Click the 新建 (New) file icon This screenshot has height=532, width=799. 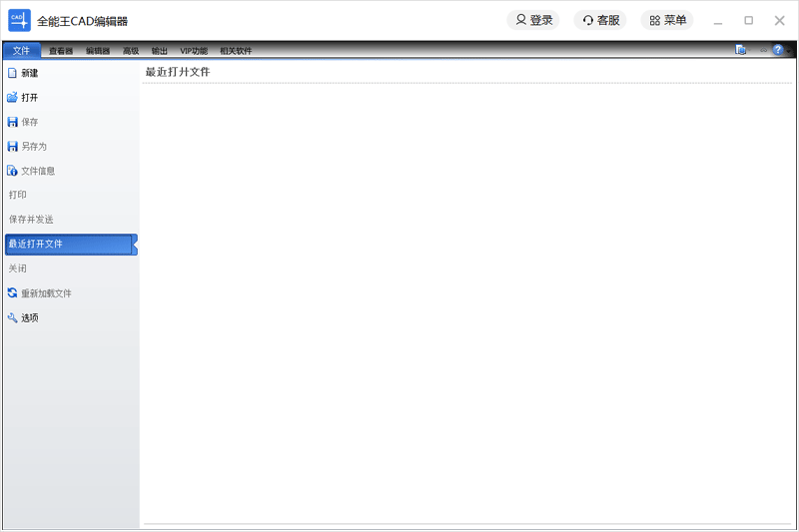click(12, 73)
